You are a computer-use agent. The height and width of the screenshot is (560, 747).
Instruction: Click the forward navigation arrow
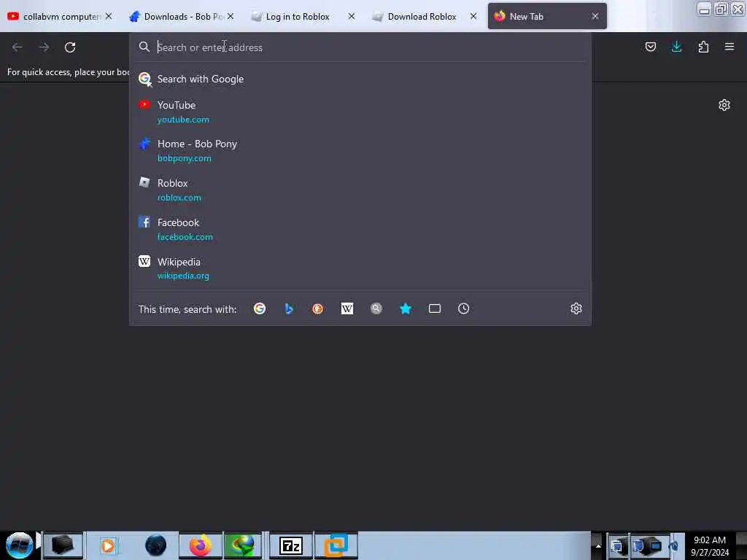point(44,47)
